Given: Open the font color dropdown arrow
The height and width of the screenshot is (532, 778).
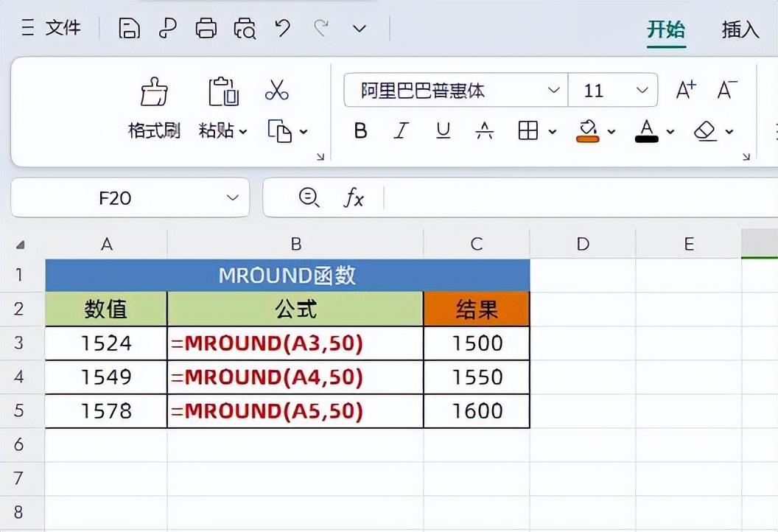Looking at the screenshot, I should tap(670, 131).
